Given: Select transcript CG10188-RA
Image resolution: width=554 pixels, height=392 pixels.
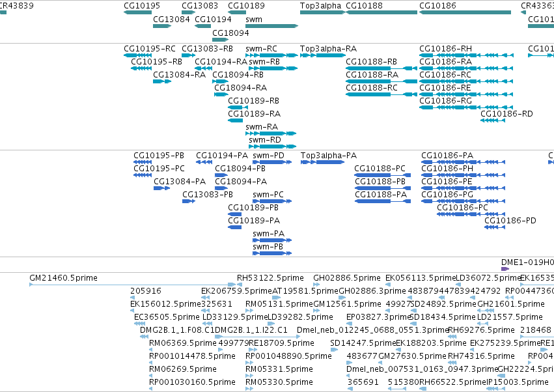Looking at the screenshot, I should coord(381,81).
